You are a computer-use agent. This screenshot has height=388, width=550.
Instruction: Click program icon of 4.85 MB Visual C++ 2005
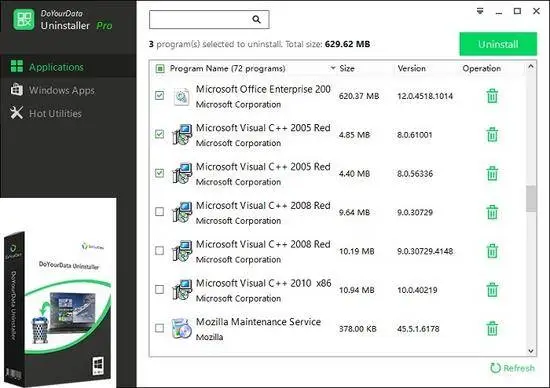(x=182, y=135)
